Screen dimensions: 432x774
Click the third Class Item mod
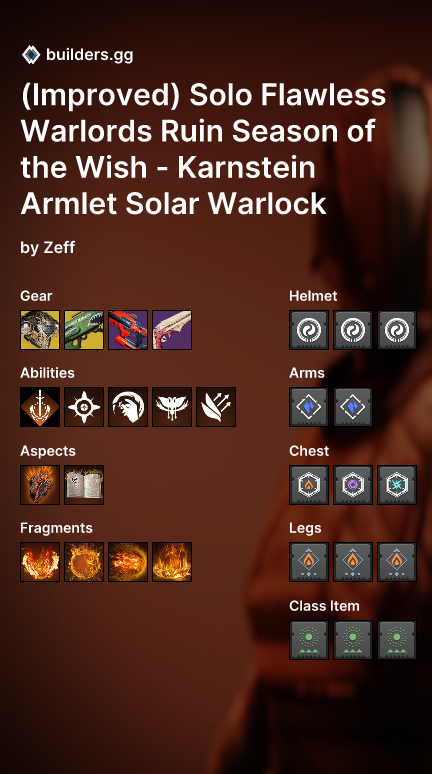[x=396, y=640]
